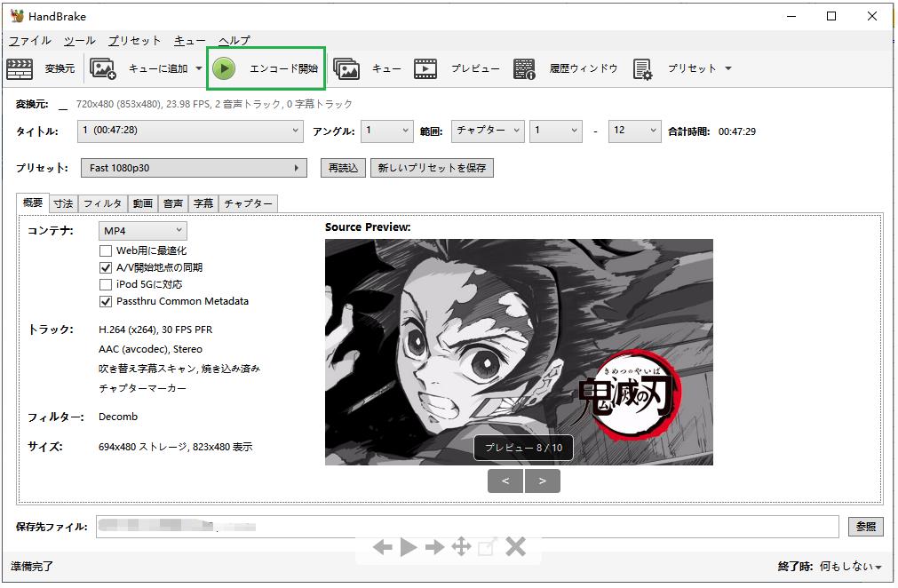The height and width of the screenshot is (588, 898).
Task: Click the プリセット presets gear icon
Action: [642, 69]
